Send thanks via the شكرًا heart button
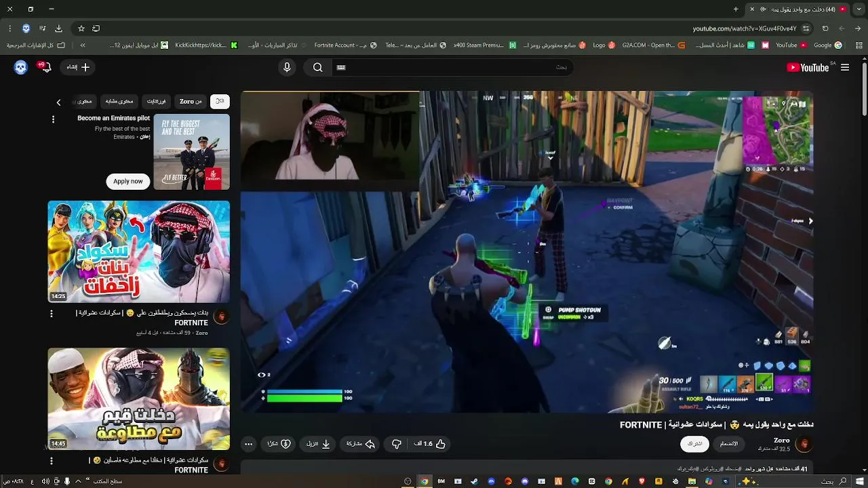Image resolution: width=868 pixels, height=488 pixels. tap(279, 444)
